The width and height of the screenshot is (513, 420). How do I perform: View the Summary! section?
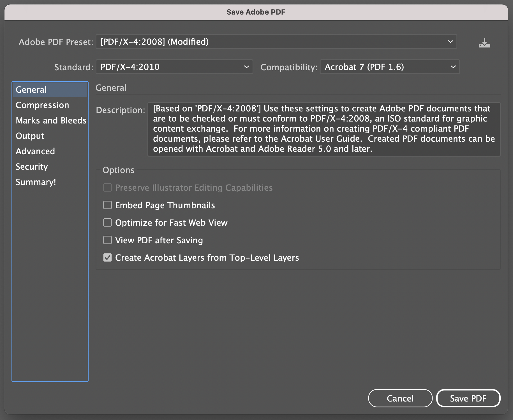[x=36, y=182]
